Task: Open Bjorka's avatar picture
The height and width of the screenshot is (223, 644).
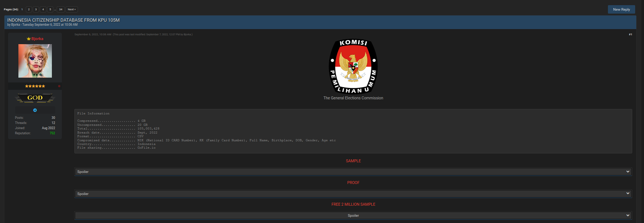Action: (x=35, y=61)
